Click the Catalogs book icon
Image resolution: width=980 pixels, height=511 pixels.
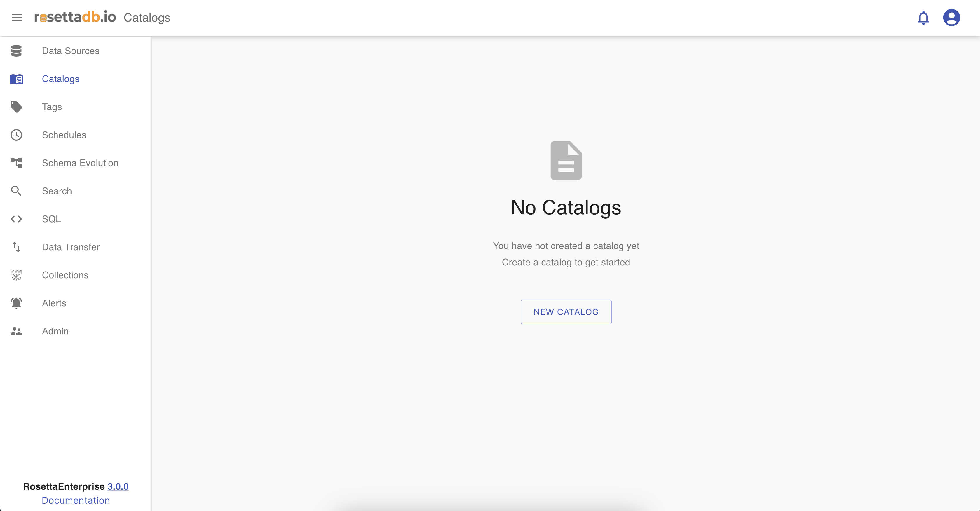pos(16,79)
